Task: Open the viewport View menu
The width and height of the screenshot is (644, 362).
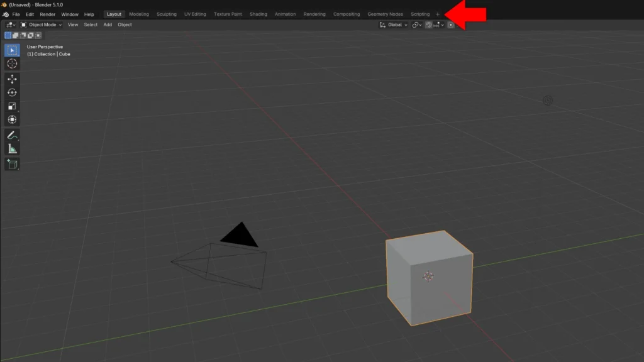Action: point(73,25)
